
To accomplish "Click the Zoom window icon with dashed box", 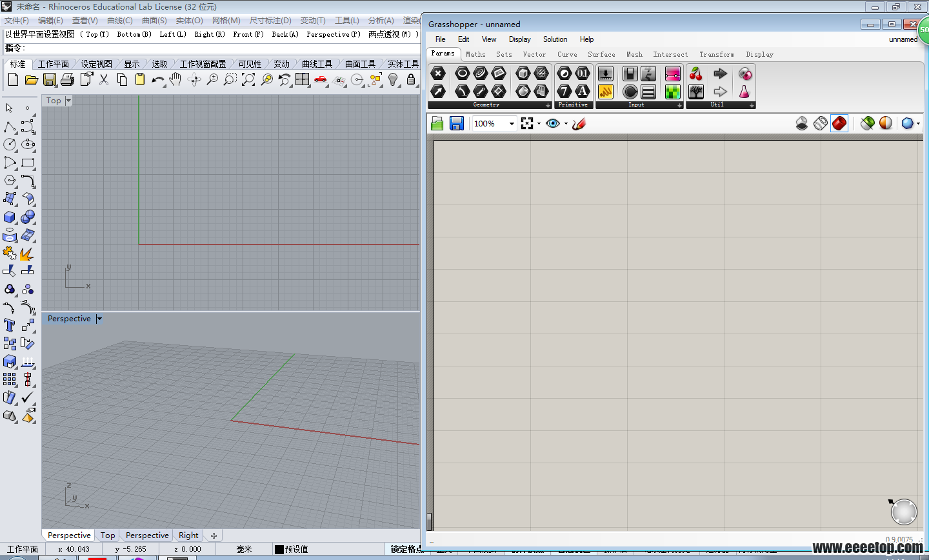I will click(x=230, y=79).
